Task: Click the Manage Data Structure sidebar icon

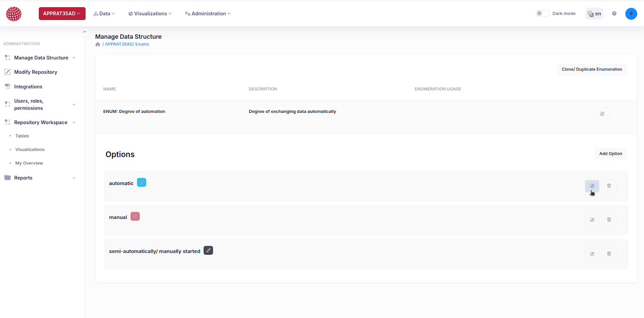Action: click(x=8, y=58)
